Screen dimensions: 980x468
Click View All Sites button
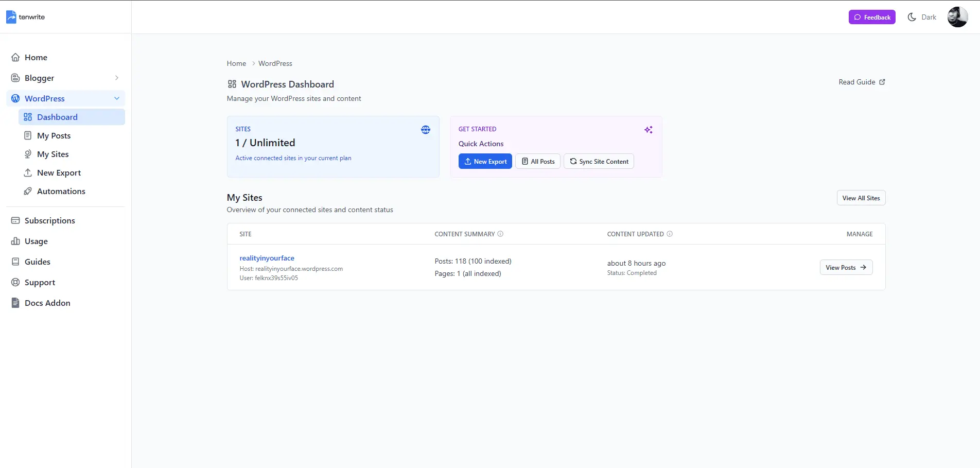[861, 198]
